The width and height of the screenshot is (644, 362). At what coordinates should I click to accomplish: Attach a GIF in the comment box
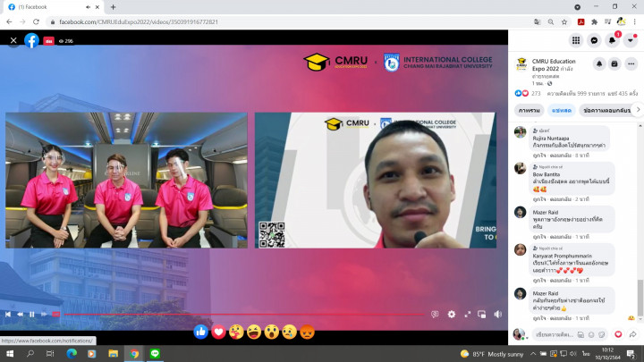pos(580,335)
